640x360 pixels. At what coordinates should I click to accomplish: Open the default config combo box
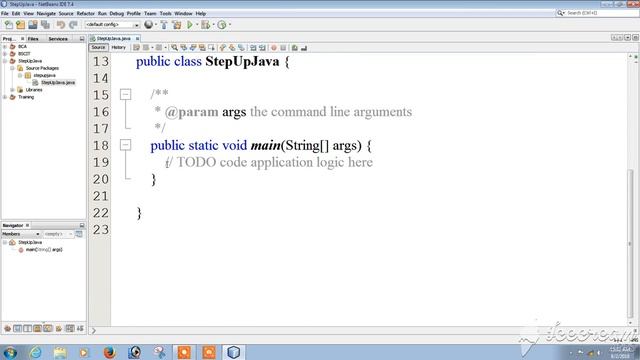[112, 25]
